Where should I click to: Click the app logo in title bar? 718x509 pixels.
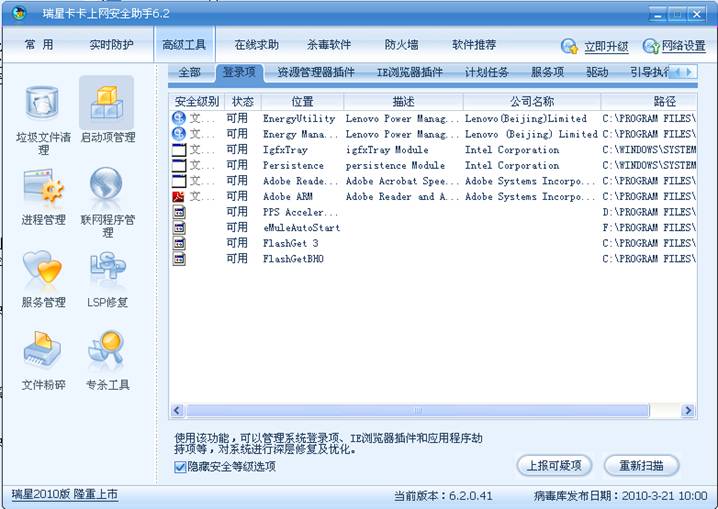[x=19, y=13]
